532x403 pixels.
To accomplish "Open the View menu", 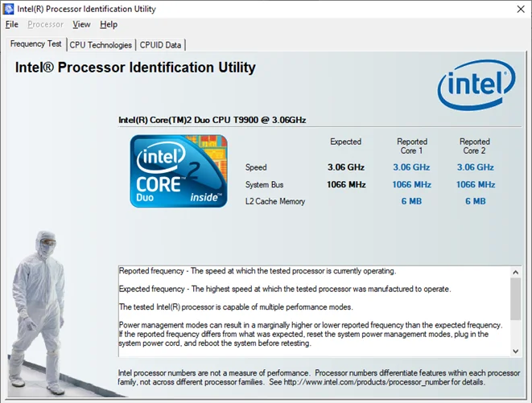I will (x=81, y=24).
